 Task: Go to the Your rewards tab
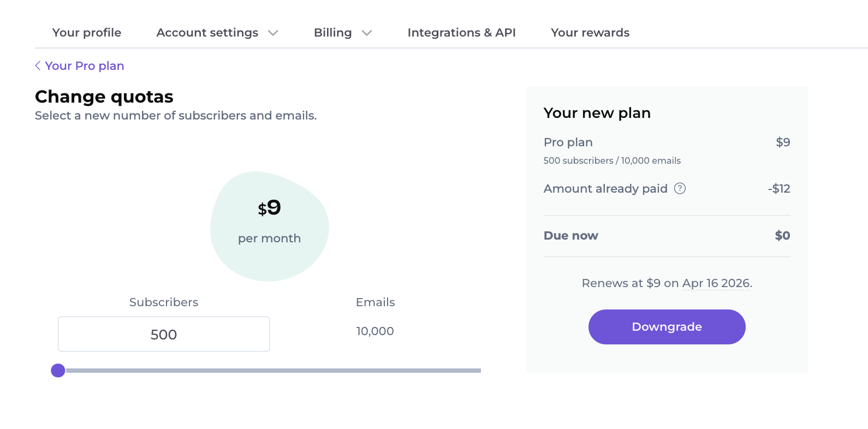[590, 33]
